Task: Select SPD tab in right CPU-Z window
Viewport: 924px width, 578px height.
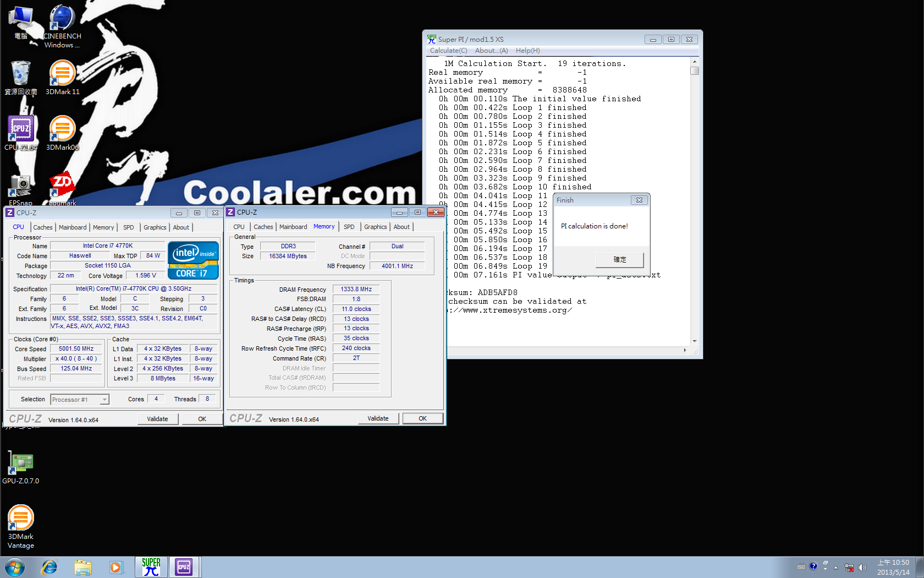Action: 349,227
